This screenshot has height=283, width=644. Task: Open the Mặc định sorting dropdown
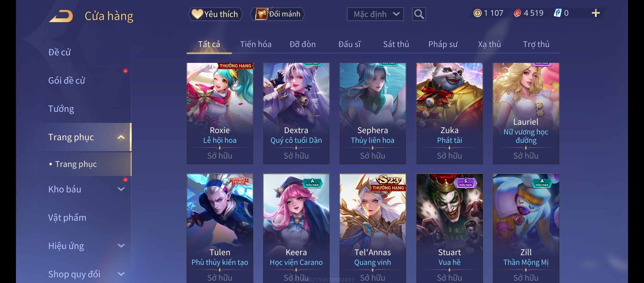point(375,14)
